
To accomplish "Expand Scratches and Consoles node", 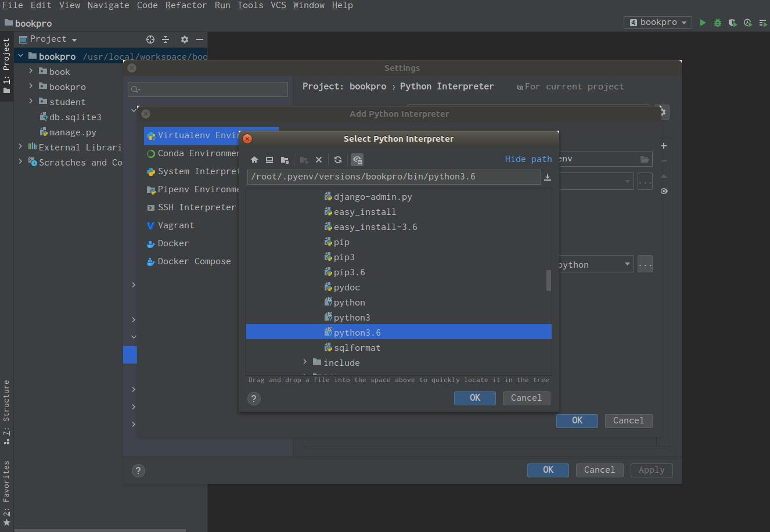I will pos(21,161).
